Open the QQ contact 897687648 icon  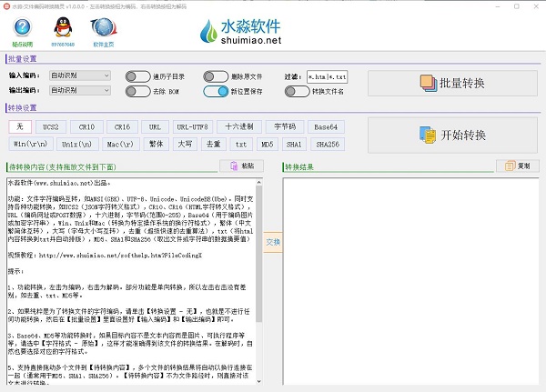point(64,31)
